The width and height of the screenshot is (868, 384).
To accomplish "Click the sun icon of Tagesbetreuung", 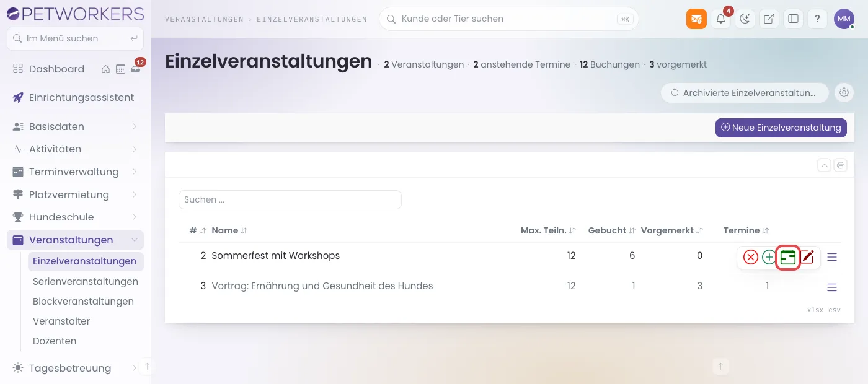I will (x=18, y=368).
